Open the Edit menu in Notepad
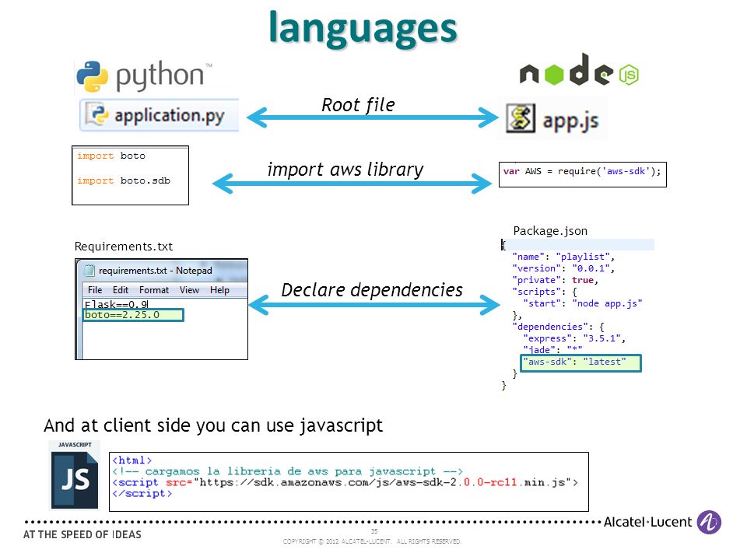This screenshot has height=560, width=747. (x=121, y=290)
